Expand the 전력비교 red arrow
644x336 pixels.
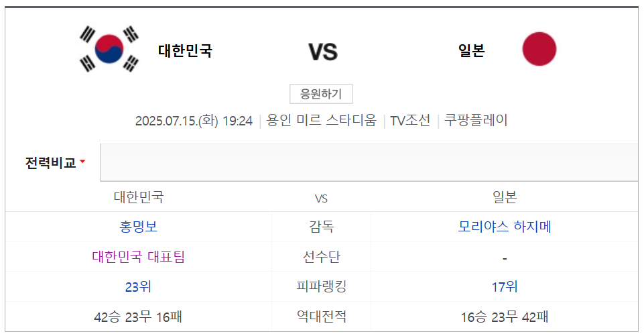click(82, 162)
